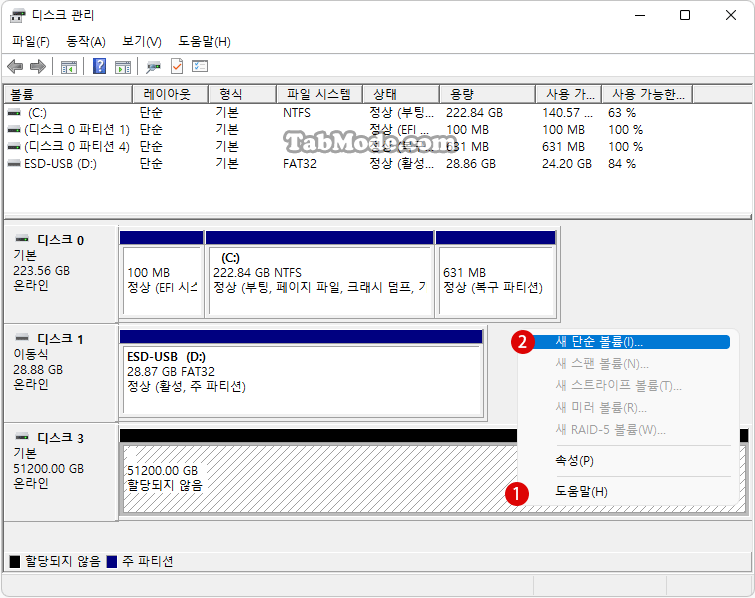Viewport: 755px width, 598px height.
Task: Sort by the 파일 시스템 column header
Action: (x=319, y=94)
